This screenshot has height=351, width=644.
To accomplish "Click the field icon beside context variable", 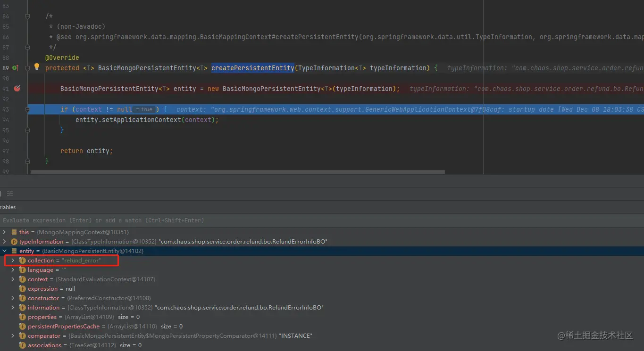I will coord(22,279).
